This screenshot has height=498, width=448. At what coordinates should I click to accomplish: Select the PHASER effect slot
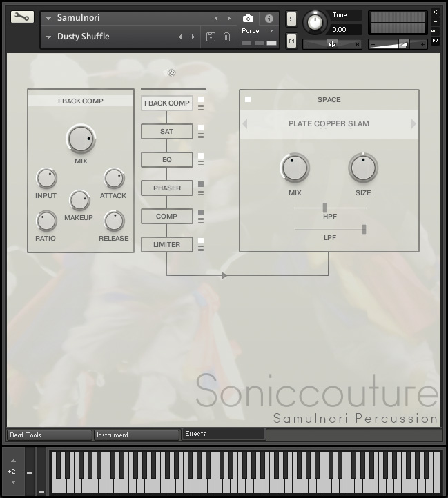tap(167, 188)
